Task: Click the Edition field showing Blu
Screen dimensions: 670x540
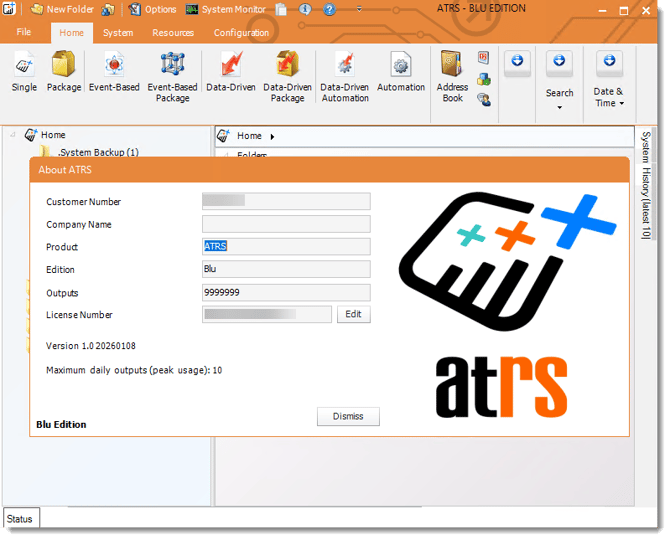Action: tap(286, 269)
